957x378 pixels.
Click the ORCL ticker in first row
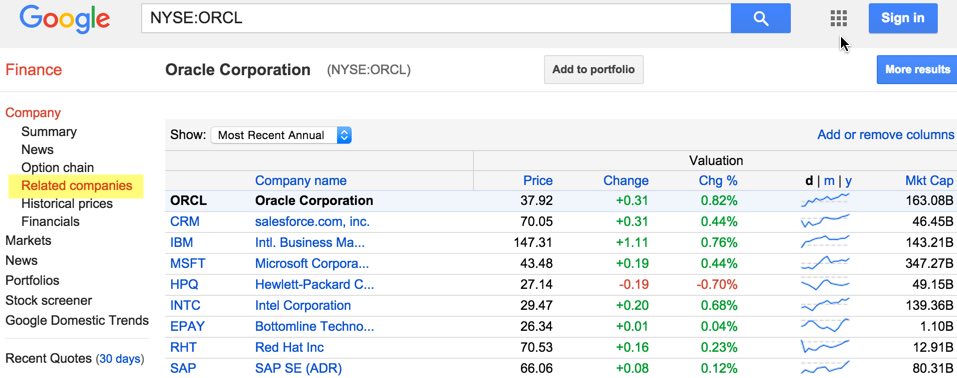[189, 200]
